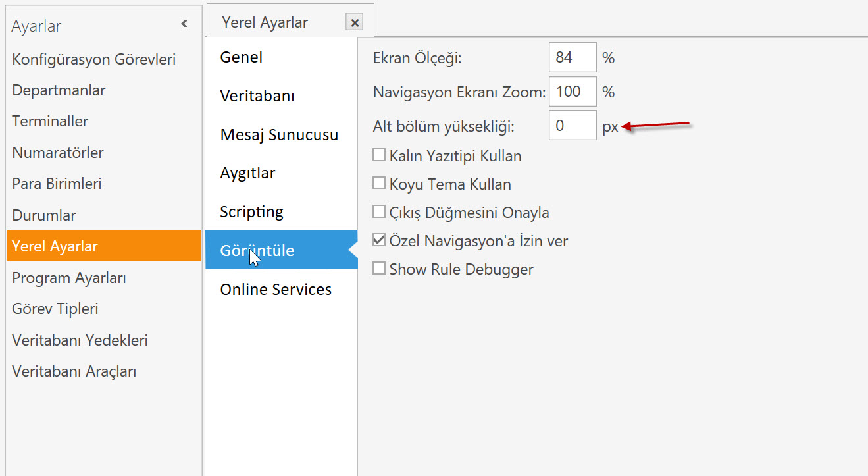The image size is (868, 476).
Task: Enable Kalın Yazıtipi Kullan checkbox
Action: 379,155
